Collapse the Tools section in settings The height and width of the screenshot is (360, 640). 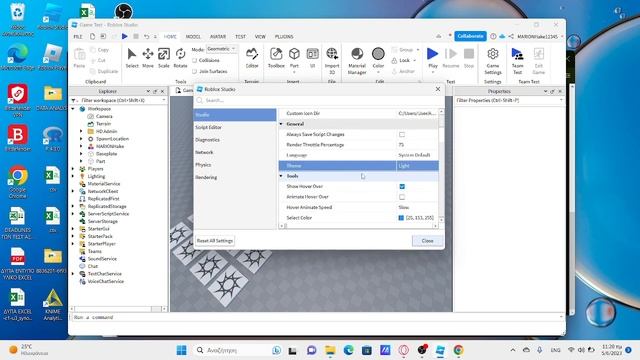coord(281,176)
